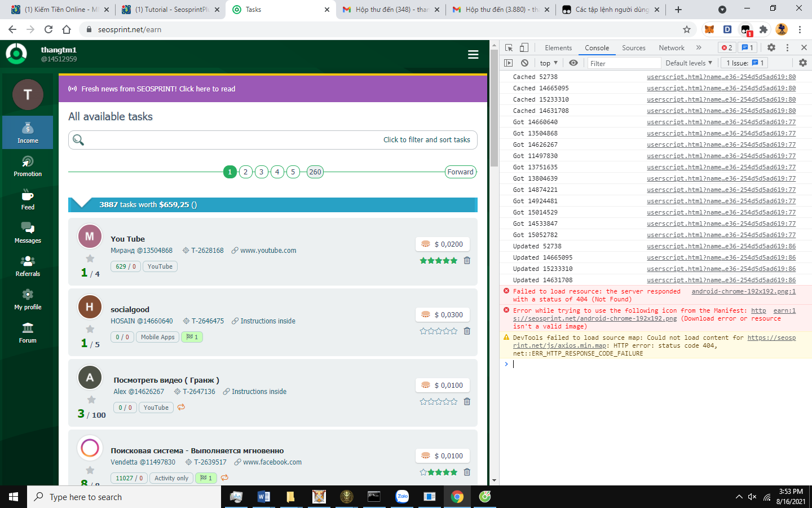Open Chrome three-dot menu
The height and width of the screenshot is (508, 812).
pos(800,29)
